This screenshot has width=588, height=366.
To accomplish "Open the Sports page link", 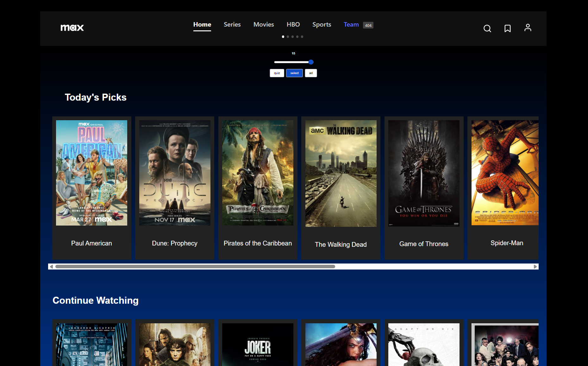I will (322, 24).
